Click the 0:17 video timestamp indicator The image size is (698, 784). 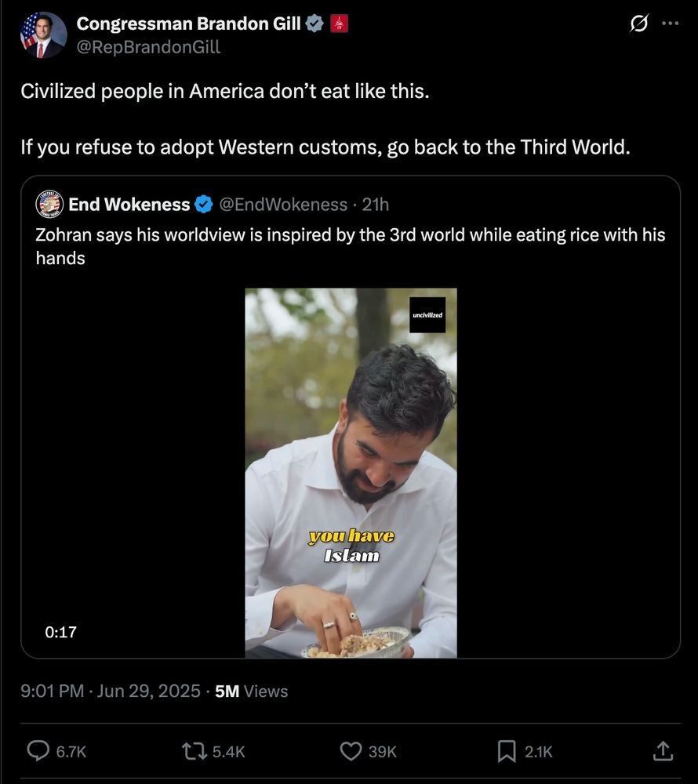(60, 630)
